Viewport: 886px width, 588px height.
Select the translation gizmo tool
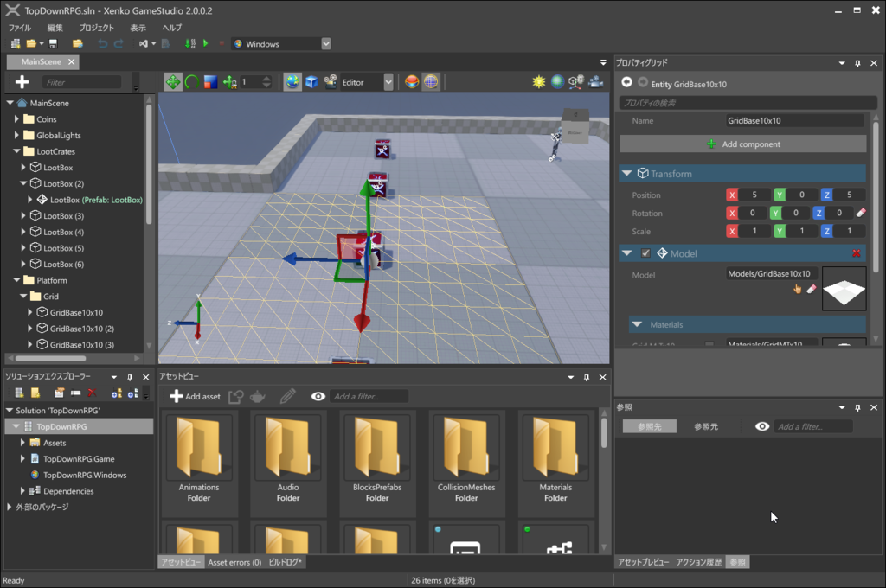175,82
